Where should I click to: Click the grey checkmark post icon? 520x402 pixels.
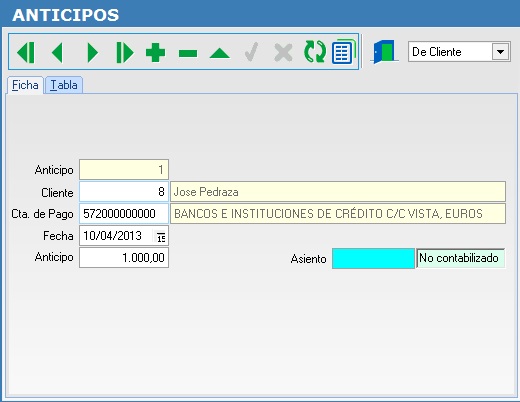(x=251, y=52)
